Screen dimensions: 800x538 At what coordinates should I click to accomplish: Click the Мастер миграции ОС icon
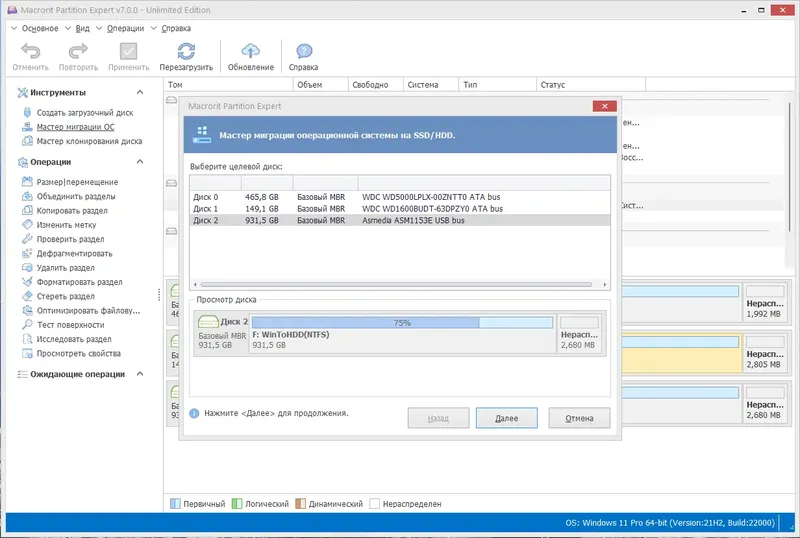(28, 127)
